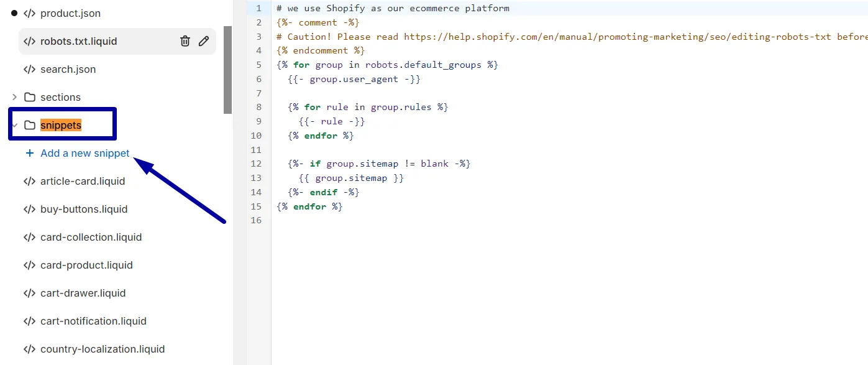The image size is (868, 365).
Task: Click line number 1 in the gutter
Action: (258, 9)
